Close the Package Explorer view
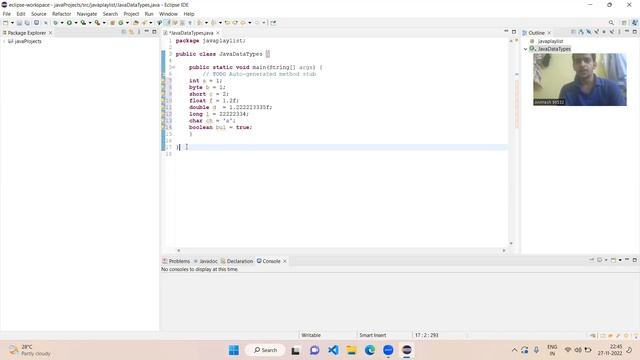640x360 pixels. [51, 33]
